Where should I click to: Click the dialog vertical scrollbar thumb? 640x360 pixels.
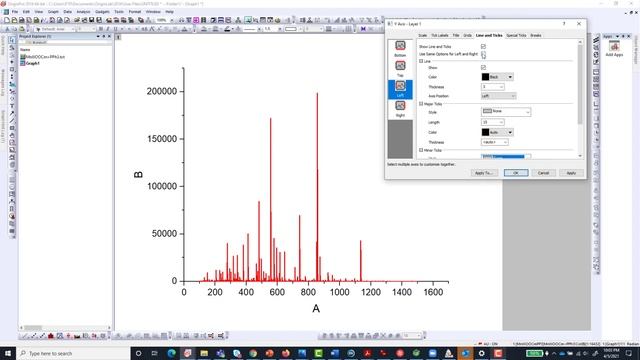[580, 84]
